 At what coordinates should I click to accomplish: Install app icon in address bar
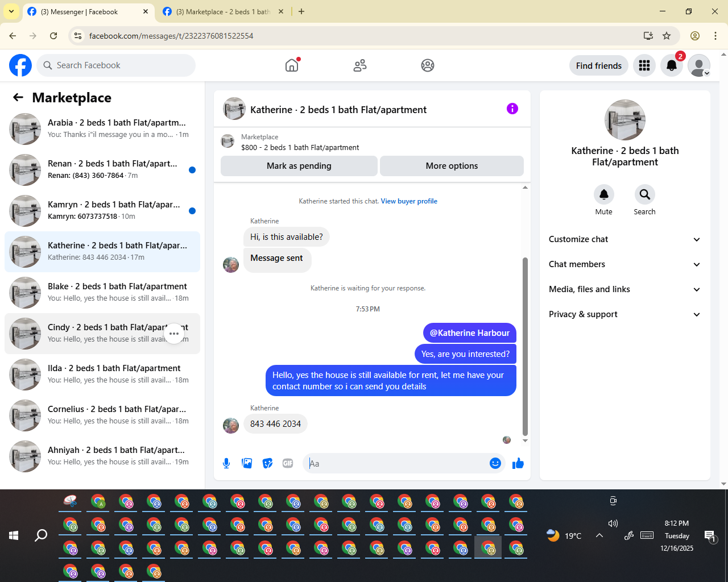tap(648, 36)
